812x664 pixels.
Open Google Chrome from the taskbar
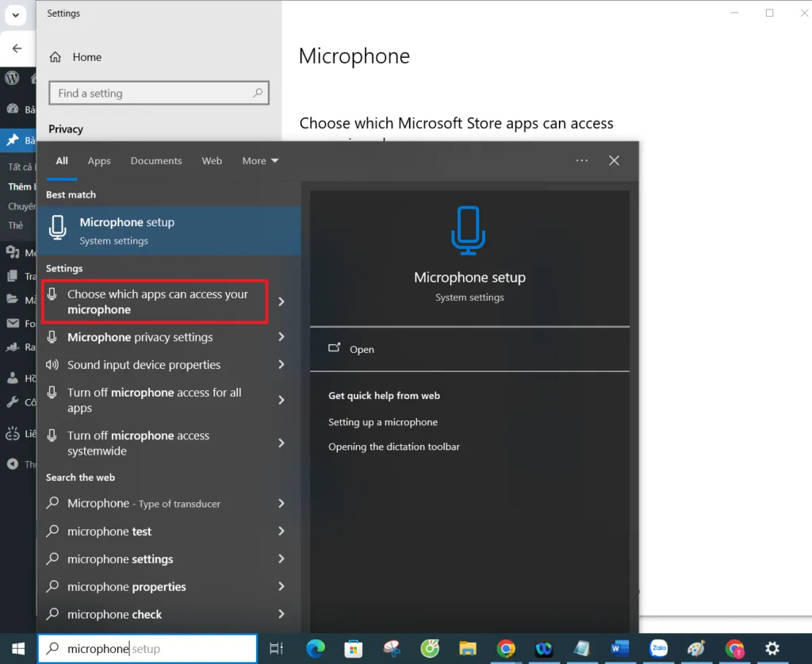pos(506,648)
